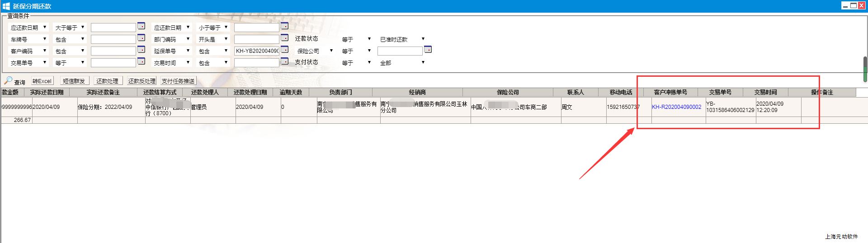Click the 延保单号 text input field
868x243 pixels.
tap(256, 51)
